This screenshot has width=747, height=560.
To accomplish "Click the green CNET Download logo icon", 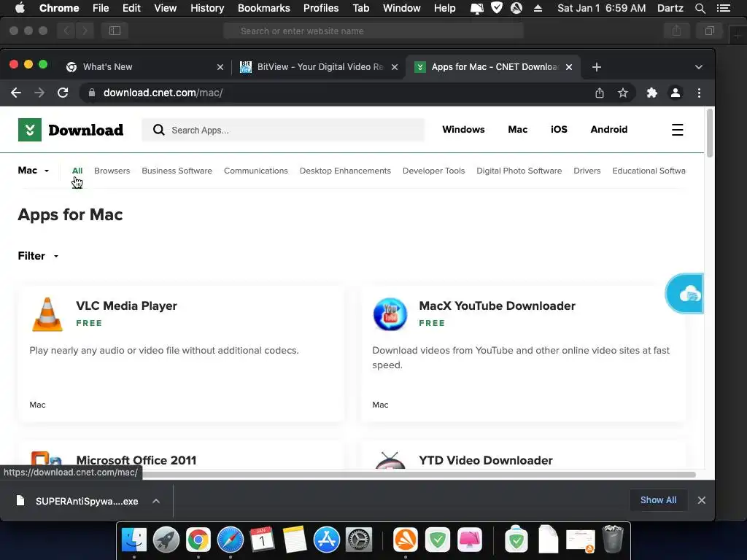I will click(x=29, y=130).
